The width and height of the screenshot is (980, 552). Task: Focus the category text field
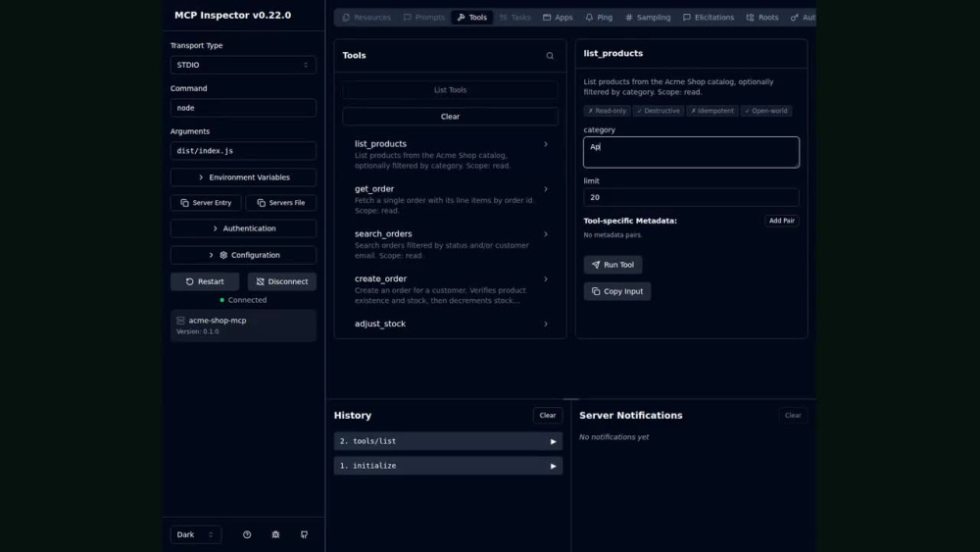click(691, 152)
